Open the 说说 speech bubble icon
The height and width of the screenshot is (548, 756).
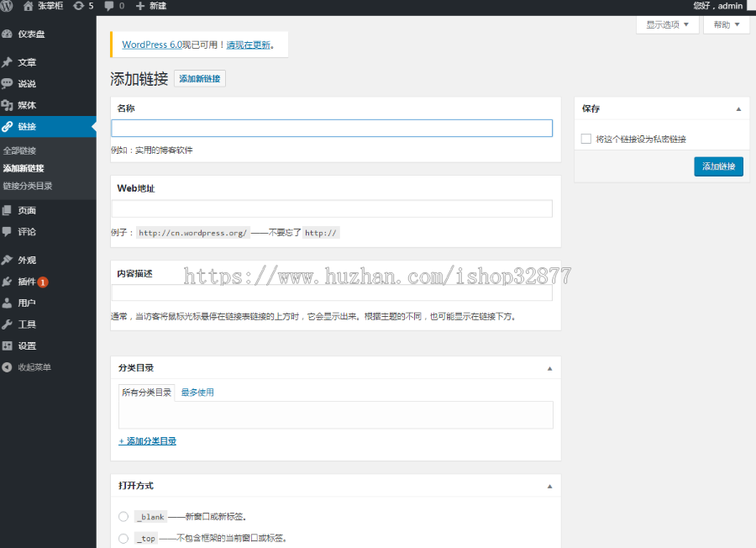7,83
